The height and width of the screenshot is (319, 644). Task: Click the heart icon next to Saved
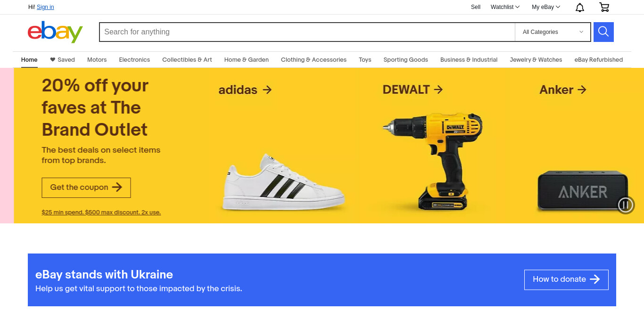(53, 60)
